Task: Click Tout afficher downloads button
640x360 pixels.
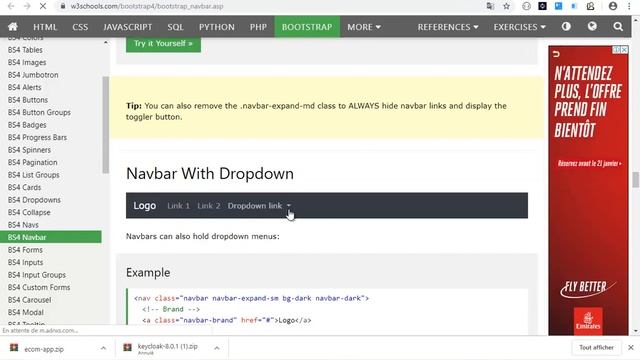Action: point(596,347)
